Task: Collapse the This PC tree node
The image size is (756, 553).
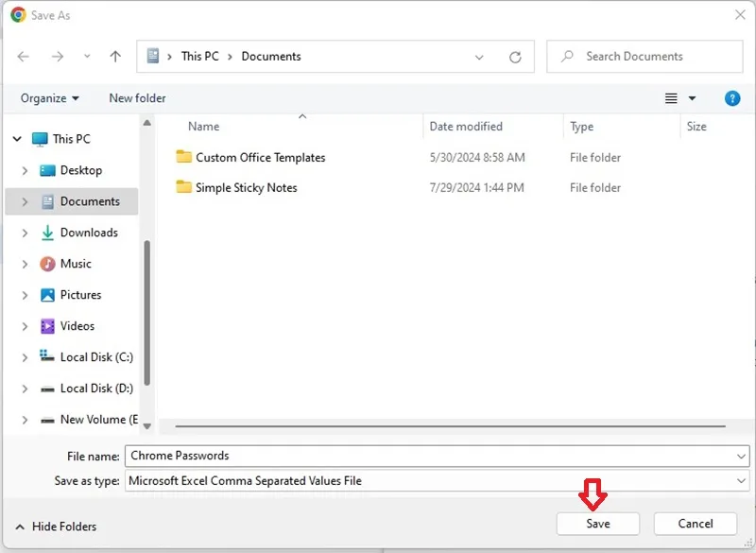Action: coord(17,139)
